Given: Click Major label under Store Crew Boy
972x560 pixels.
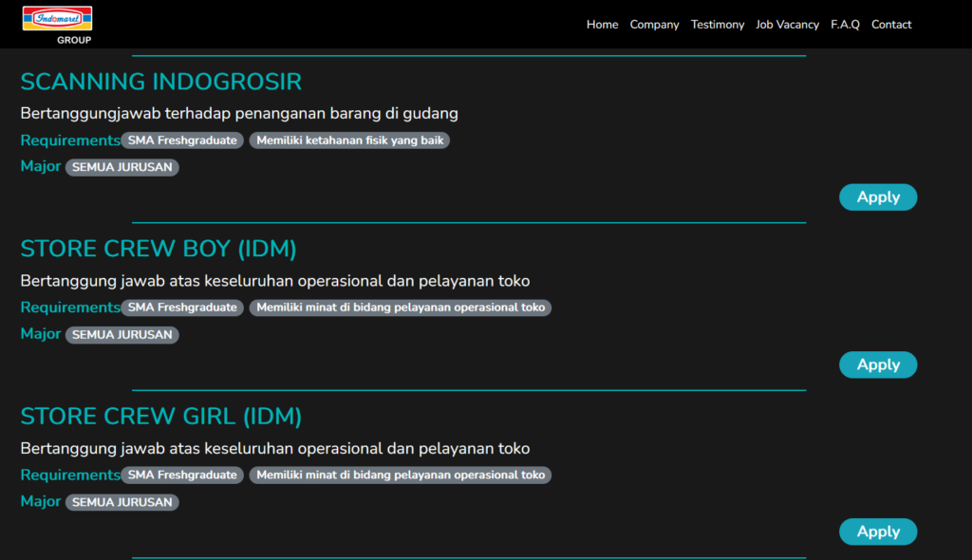Looking at the screenshot, I should (40, 334).
